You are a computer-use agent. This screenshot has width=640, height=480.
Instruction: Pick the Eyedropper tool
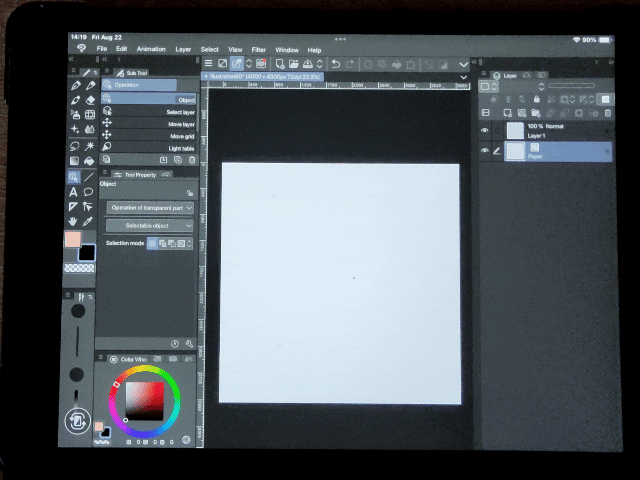(90, 220)
